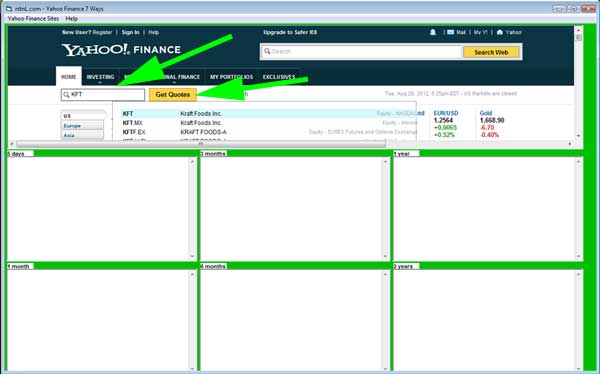Click the app icon in the title bar
600x374 pixels.
point(9,8)
